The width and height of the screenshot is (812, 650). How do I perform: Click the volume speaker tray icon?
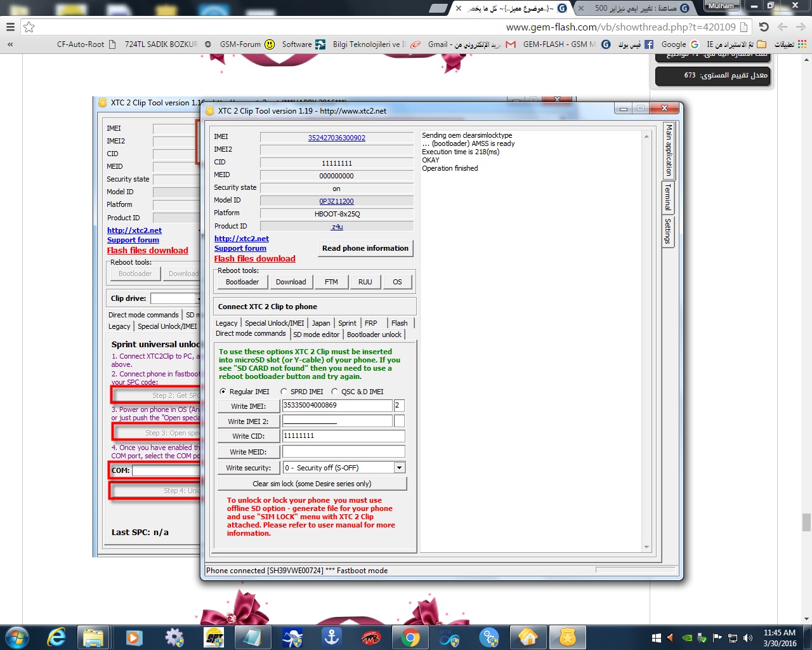pos(748,638)
